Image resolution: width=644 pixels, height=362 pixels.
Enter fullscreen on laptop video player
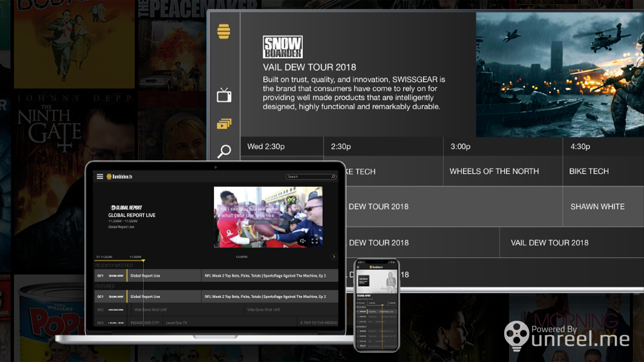click(315, 241)
